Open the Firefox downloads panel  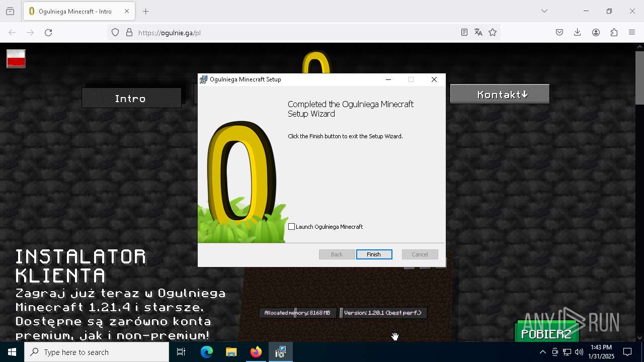pos(578,32)
